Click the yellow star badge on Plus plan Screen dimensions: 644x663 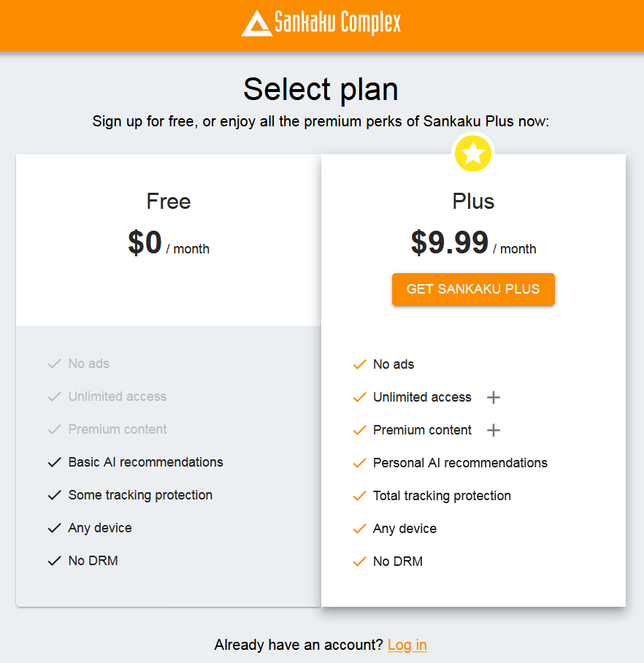[472, 153]
